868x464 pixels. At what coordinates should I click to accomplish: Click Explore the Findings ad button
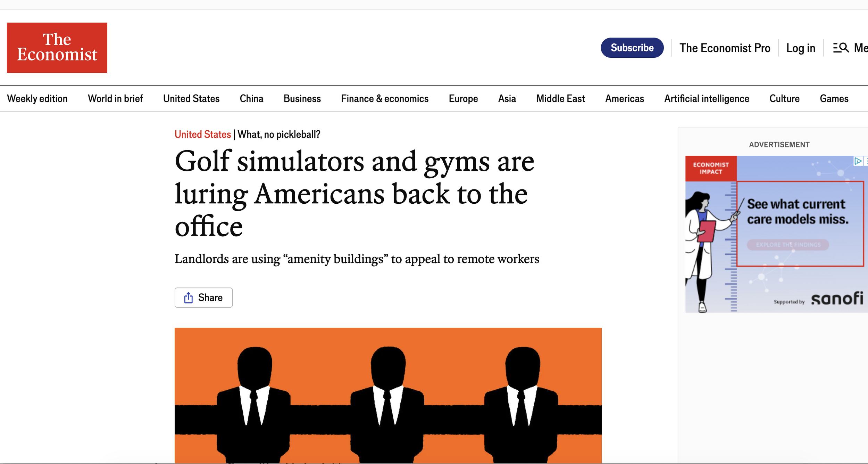tap(788, 245)
